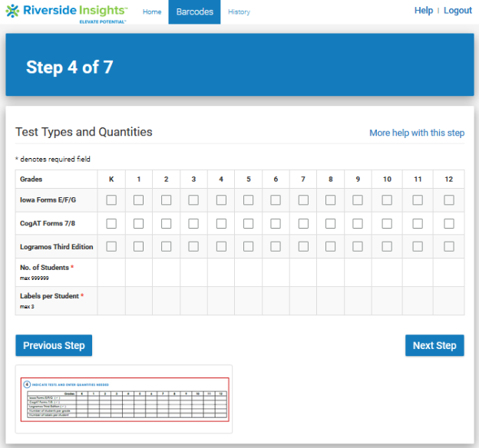Check Iowa Forms E/F/G for grade 12
The height and width of the screenshot is (448, 479).
tap(449, 200)
